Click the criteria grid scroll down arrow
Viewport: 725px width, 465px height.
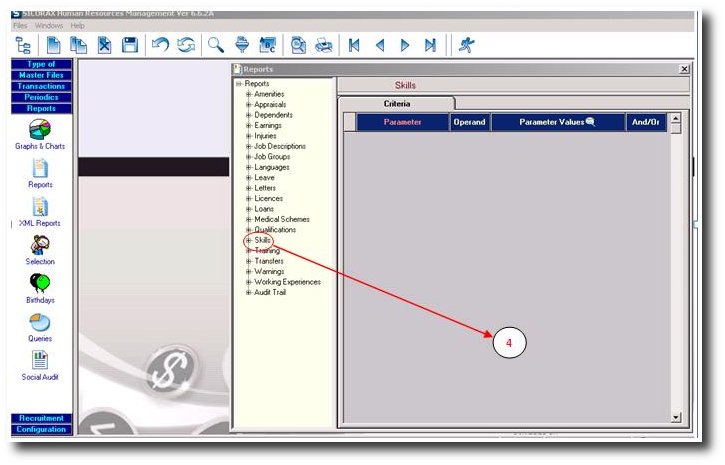click(x=675, y=417)
